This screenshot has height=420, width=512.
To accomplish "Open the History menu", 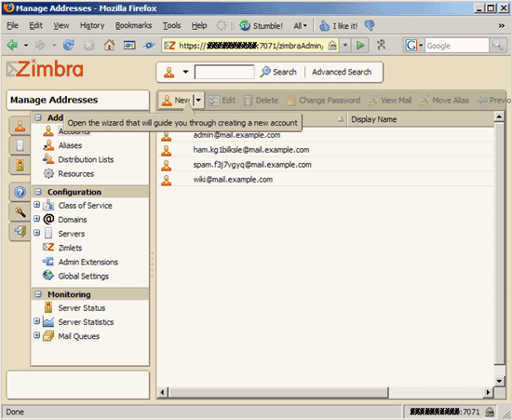I will point(92,25).
